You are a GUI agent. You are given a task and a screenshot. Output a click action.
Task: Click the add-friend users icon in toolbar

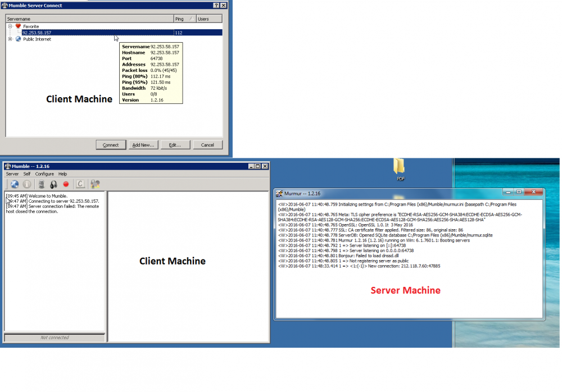pyautogui.click(x=95, y=184)
